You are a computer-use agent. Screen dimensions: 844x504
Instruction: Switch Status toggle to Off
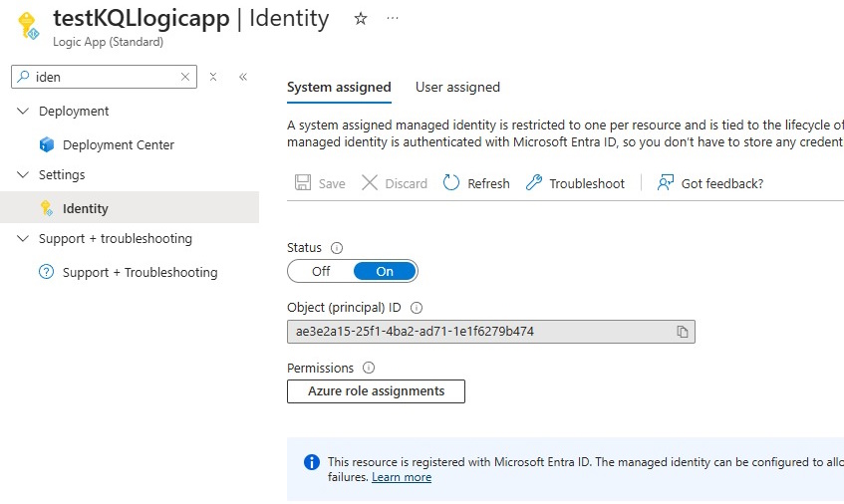pyautogui.click(x=321, y=271)
